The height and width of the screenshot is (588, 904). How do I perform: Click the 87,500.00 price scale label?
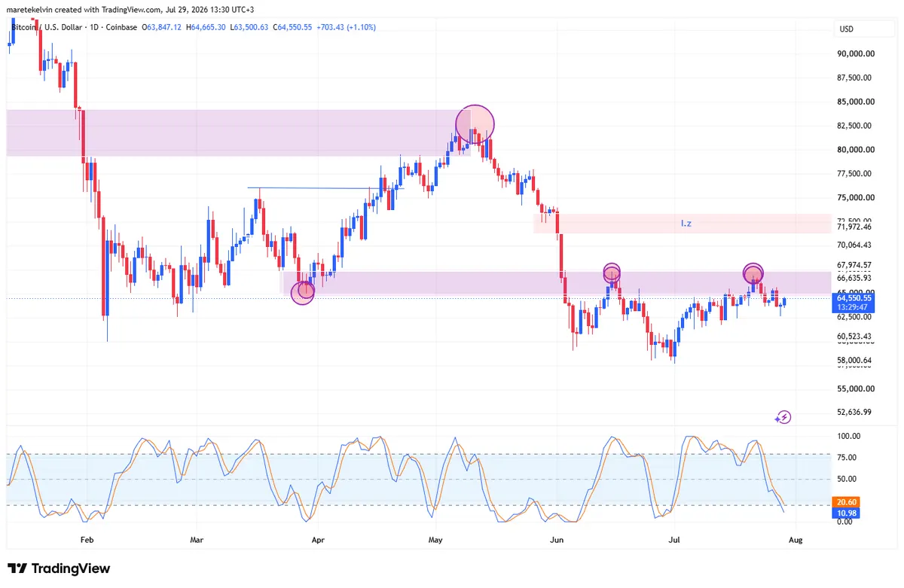(855, 78)
